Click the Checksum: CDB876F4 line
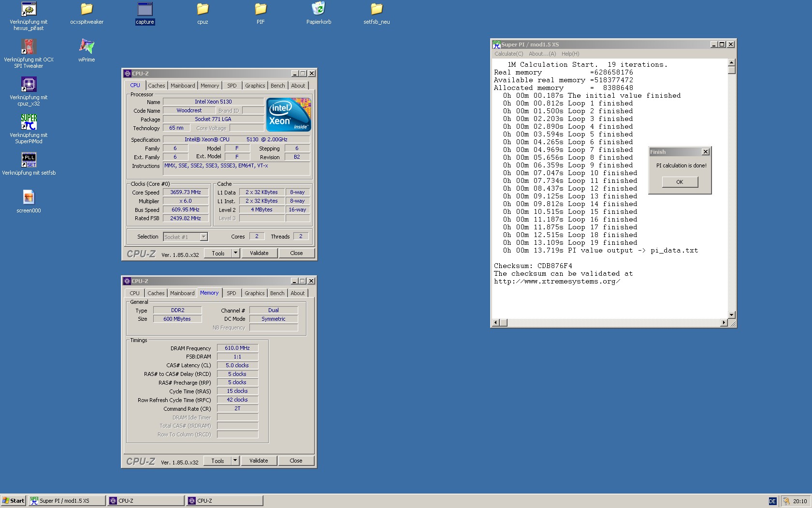 click(533, 266)
